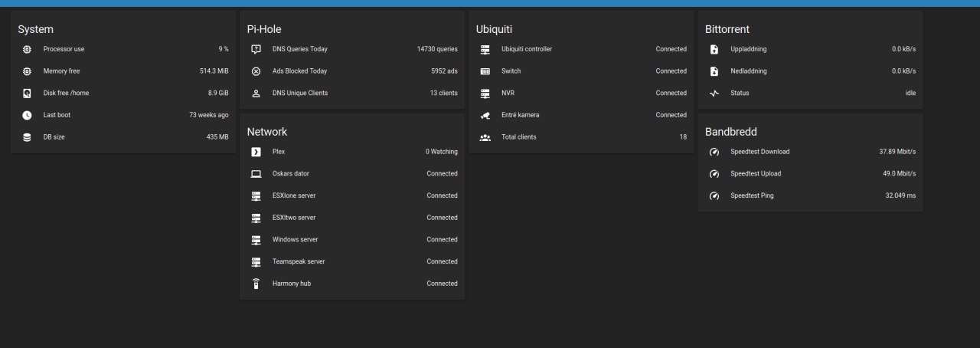980x348 pixels.
Task: Click the Nedladdning file icon
Action: (x=714, y=71)
